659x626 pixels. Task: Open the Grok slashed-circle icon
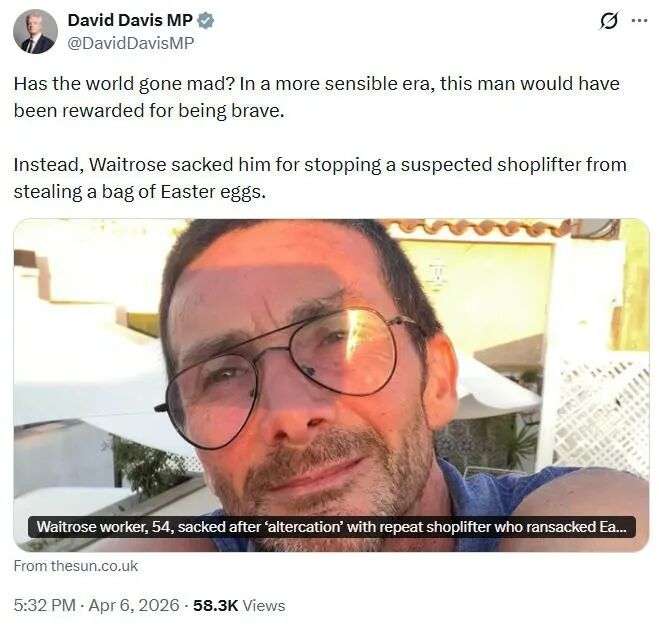coord(609,20)
